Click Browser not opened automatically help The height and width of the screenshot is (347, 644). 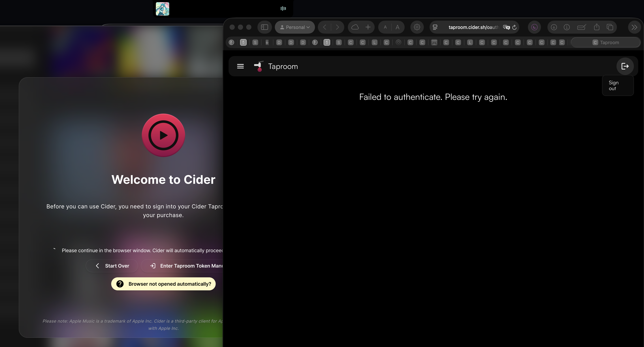163,284
